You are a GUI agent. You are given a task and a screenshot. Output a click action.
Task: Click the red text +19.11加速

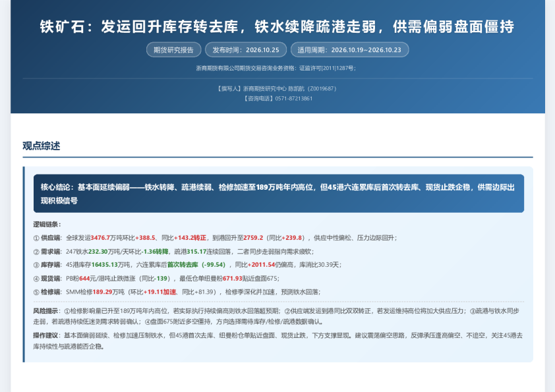click(160, 292)
